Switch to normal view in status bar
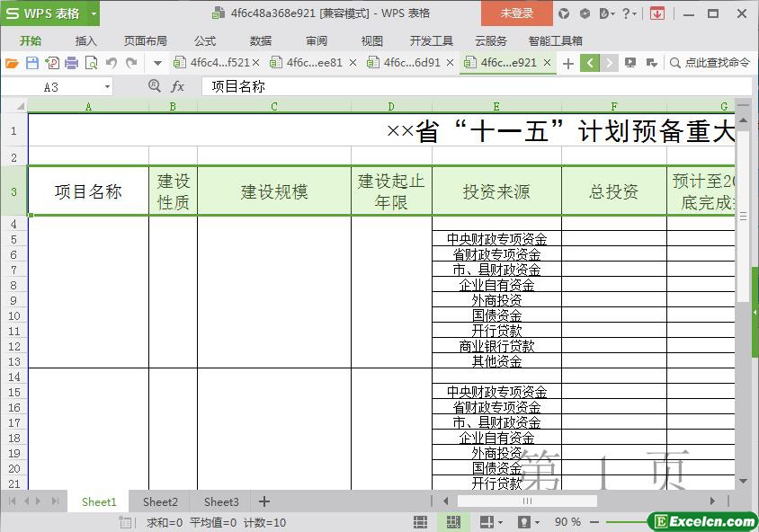Viewport: 759px width, 532px height. [420, 522]
